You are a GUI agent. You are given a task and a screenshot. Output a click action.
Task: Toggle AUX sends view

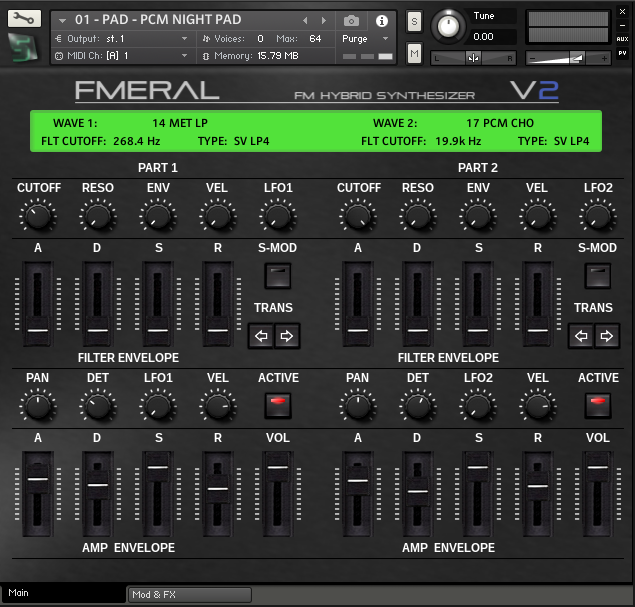(622, 39)
